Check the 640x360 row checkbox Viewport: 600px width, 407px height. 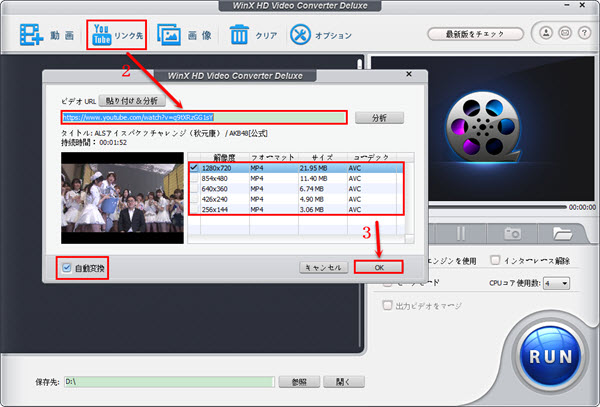coord(194,189)
